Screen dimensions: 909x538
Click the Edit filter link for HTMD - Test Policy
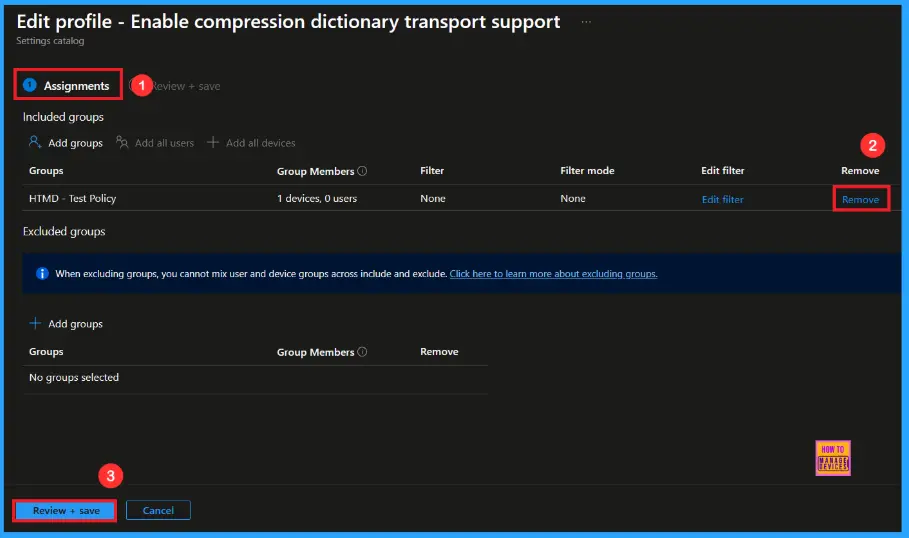point(722,199)
